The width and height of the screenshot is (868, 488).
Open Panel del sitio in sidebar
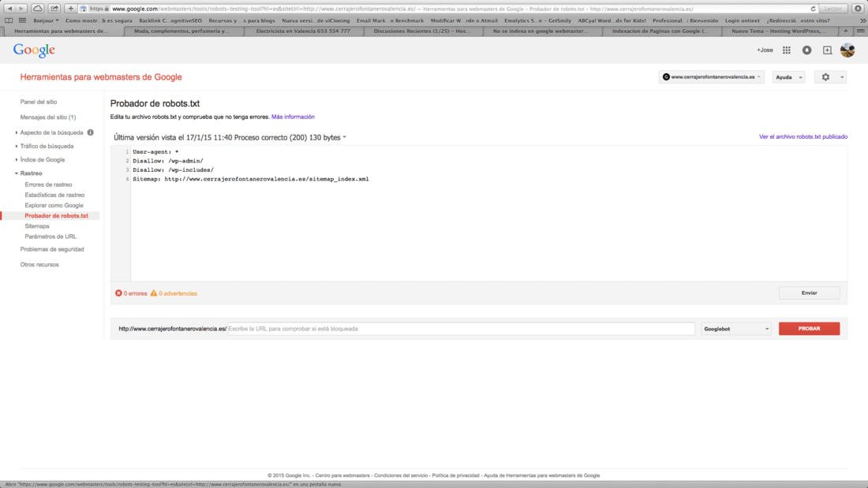(39, 102)
